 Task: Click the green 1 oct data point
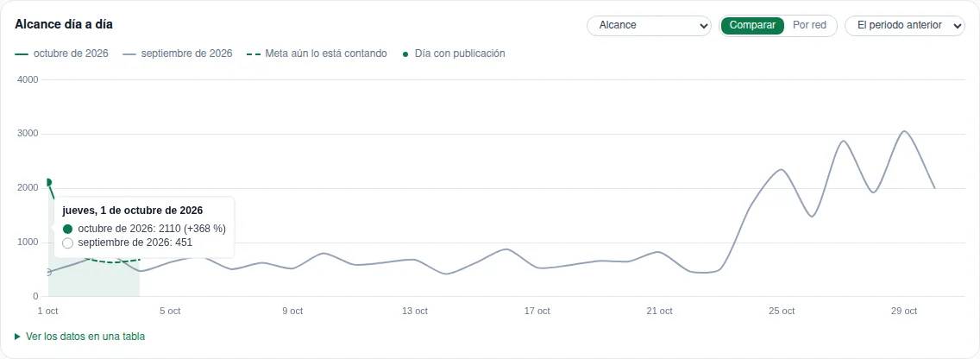[x=48, y=183]
